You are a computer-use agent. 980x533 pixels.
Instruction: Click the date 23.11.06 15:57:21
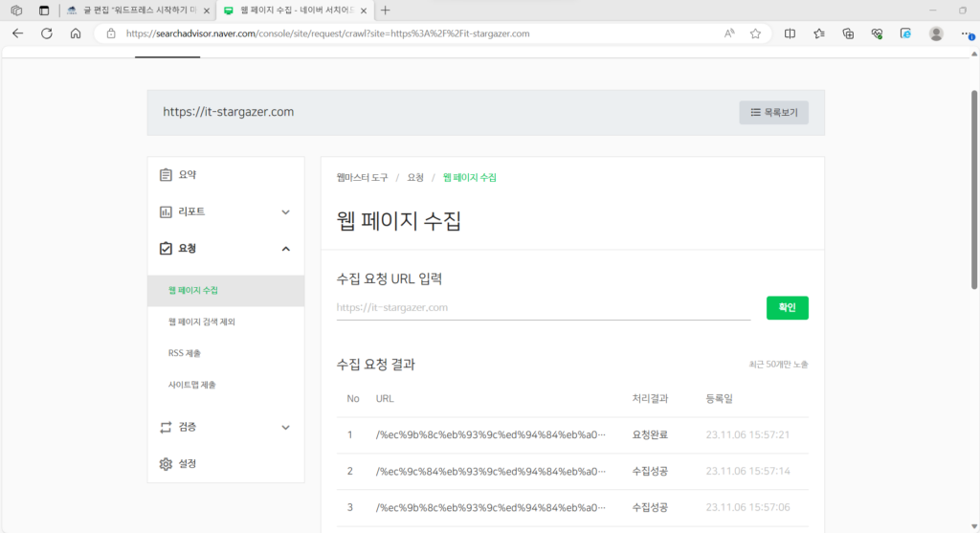tap(747, 434)
